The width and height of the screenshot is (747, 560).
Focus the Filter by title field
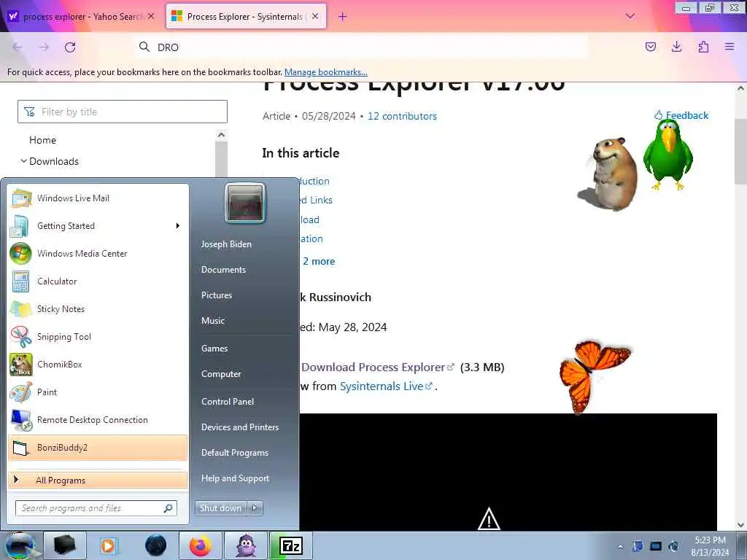(123, 112)
